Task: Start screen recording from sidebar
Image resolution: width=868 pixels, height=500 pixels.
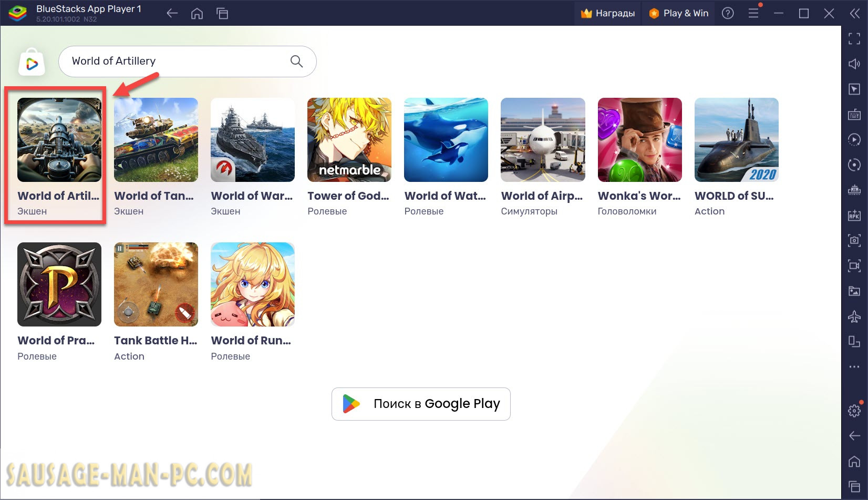Action: [x=854, y=266]
